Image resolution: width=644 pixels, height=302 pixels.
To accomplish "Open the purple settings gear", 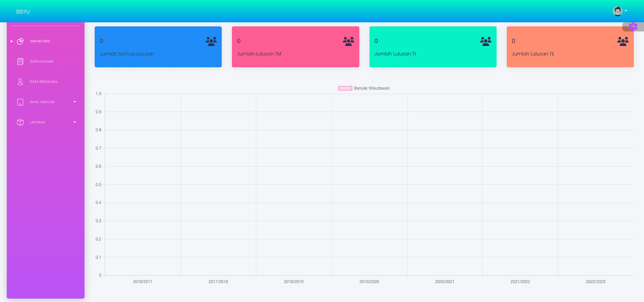I will pos(633,27).
